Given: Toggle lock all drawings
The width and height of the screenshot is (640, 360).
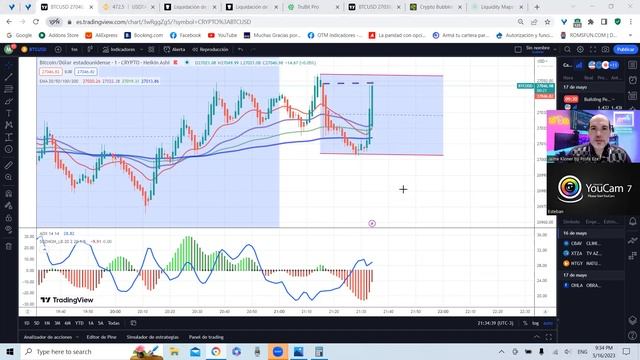Looking at the screenshot, I should [x=9, y=218].
